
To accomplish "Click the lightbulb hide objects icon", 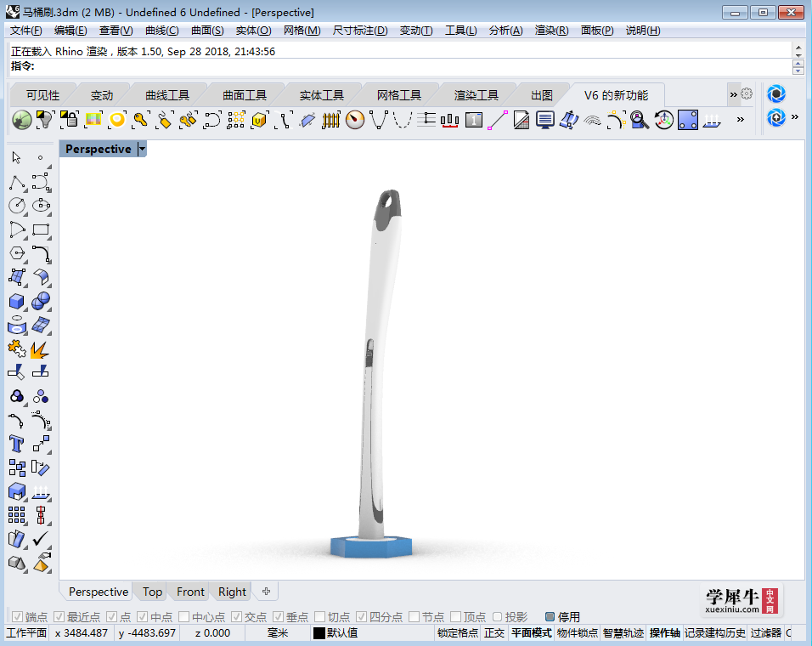I will [46, 120].
